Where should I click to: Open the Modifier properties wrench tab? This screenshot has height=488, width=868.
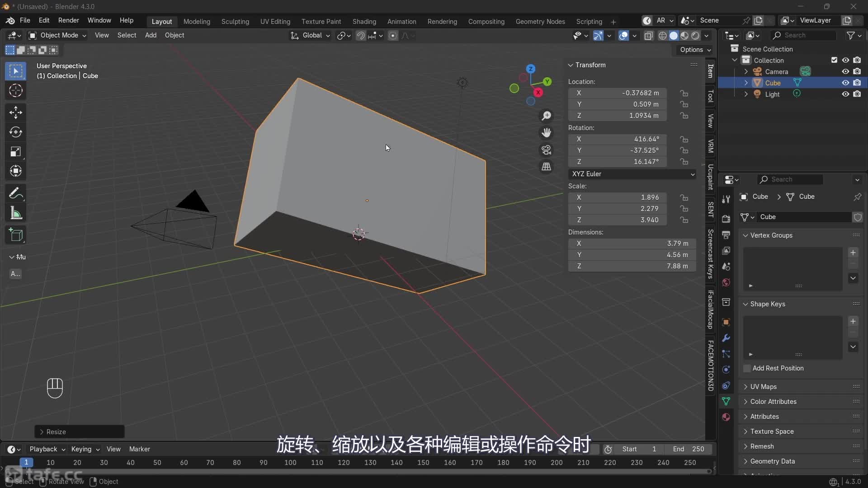[x=726, y=338]
